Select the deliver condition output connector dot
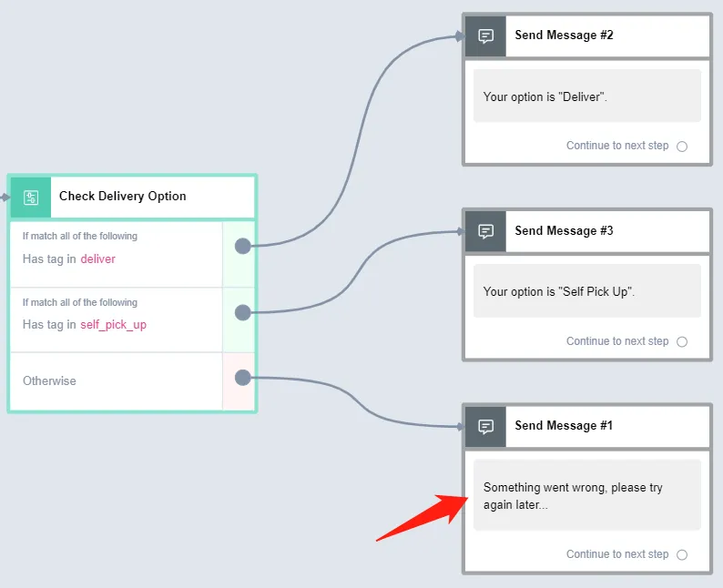This screenshot has width=723, height=588. point(242,246)
